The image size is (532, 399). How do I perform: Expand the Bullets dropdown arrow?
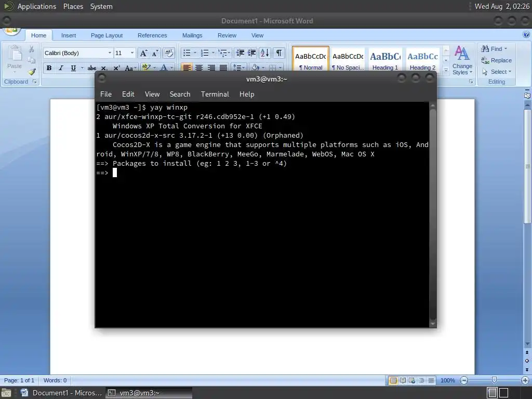(x=195, y=53)
